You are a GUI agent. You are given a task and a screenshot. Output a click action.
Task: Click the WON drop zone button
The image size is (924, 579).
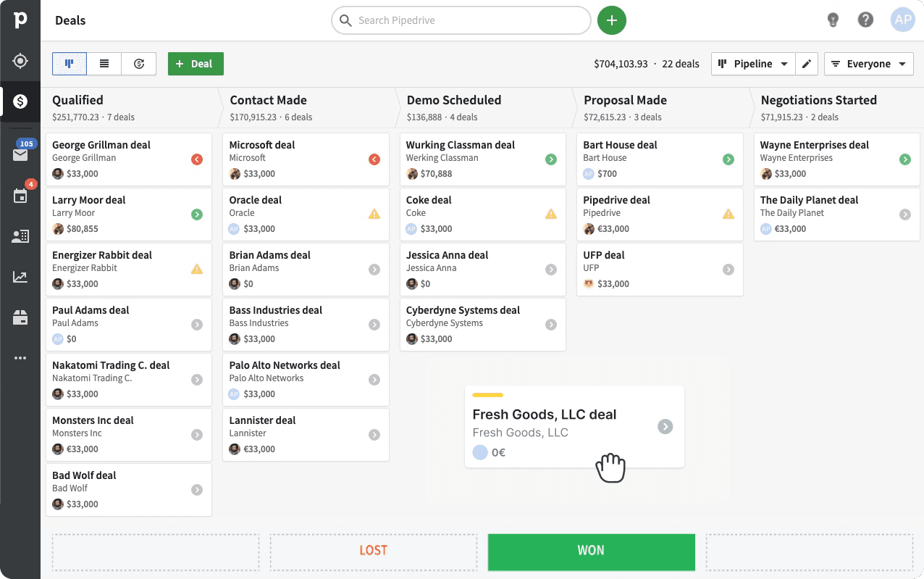591,551
